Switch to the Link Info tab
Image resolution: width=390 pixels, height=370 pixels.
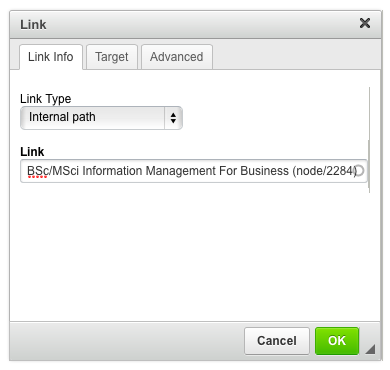(51, 57)
